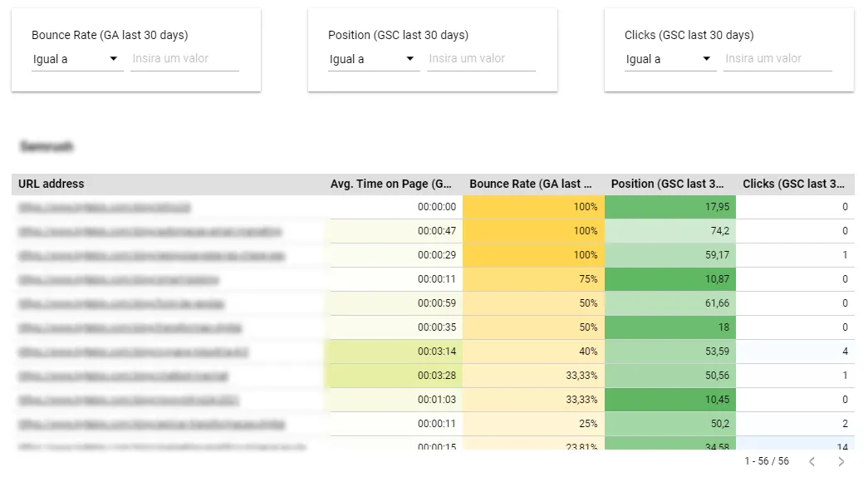Screen dimensions: 868x477
Task: Open Bounce Rate 'Igual a' operator dropdown
Action: pos(77,59)
